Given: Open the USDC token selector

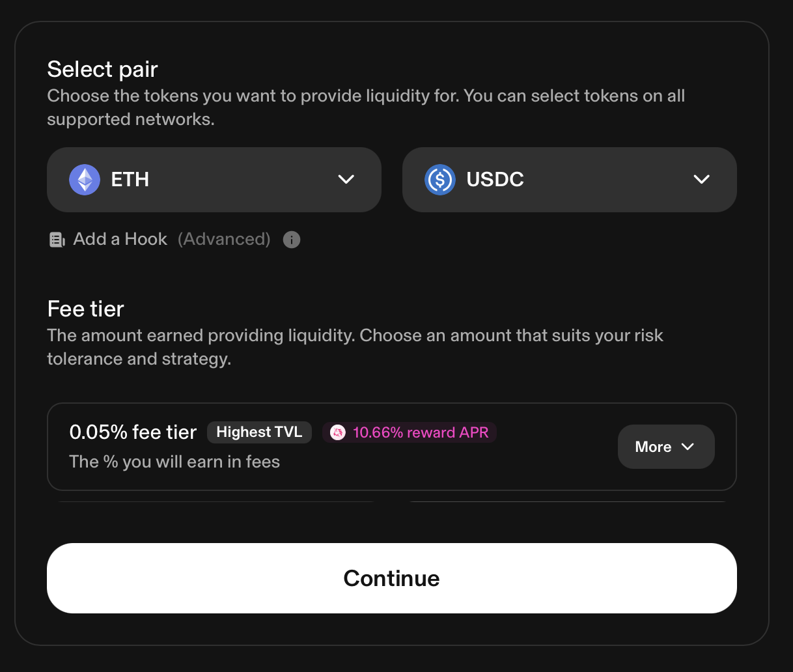Looking at the screenshot, I should click(570, 180).
